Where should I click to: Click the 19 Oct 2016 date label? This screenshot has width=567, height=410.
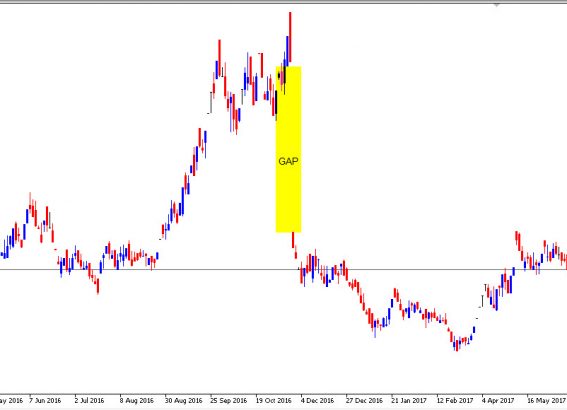[x=273, y=401]
